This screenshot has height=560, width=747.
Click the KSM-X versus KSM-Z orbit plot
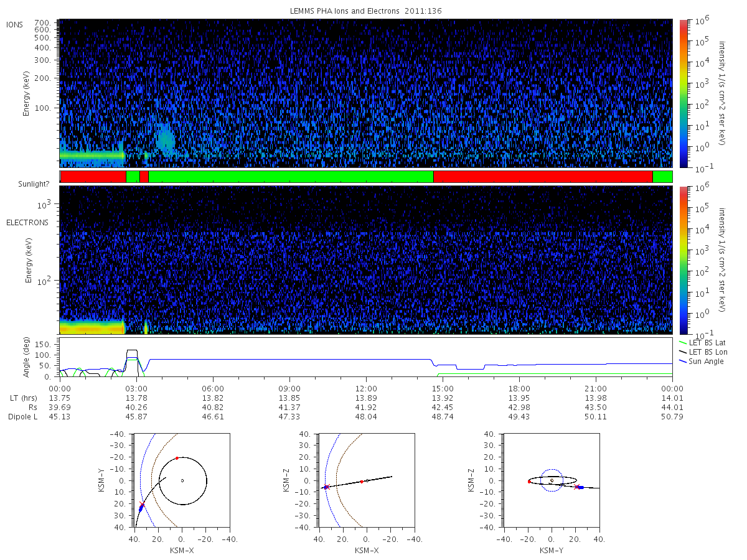[366, 480]
